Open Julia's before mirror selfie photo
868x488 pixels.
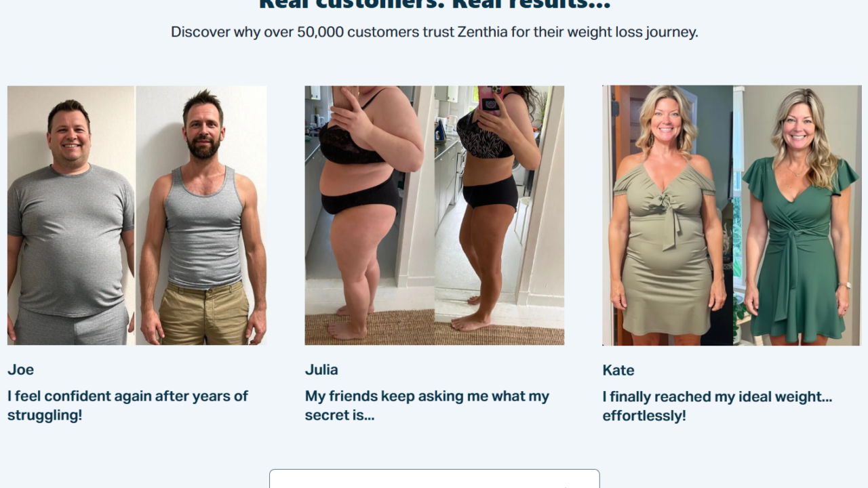tap(370, 216)
